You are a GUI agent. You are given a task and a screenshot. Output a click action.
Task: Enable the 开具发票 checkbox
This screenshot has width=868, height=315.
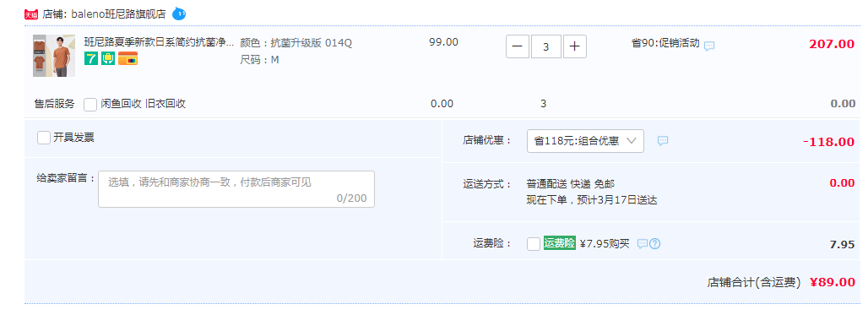click(x=44, y=138)
